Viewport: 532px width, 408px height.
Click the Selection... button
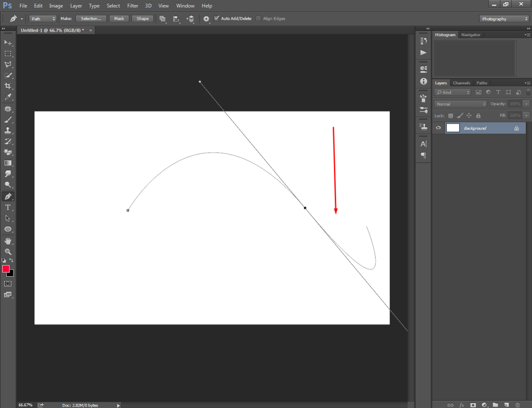91,18
